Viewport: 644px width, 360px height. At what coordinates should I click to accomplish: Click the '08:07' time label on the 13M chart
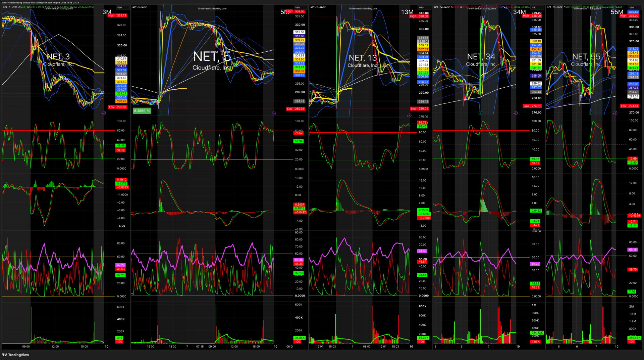(x=367, y=347)
